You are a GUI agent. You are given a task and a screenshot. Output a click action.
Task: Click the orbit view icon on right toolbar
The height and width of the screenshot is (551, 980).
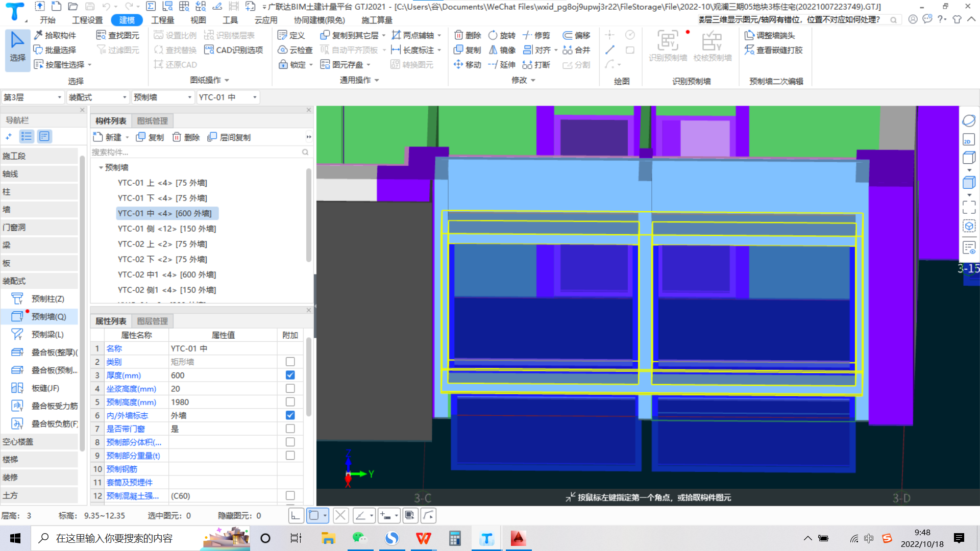pos(969,121)
